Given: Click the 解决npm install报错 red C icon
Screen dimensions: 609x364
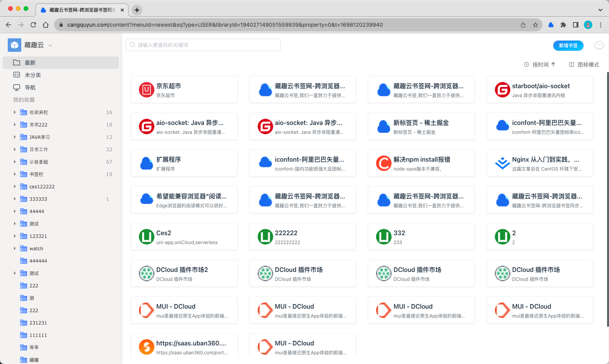Looking at the screenshot, I should click(383, 163).
